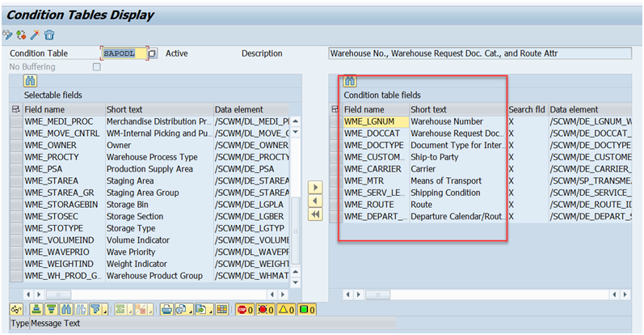Click Data element column header in Selectable fields
Screen dimensions: 644x335
(251, 109)
